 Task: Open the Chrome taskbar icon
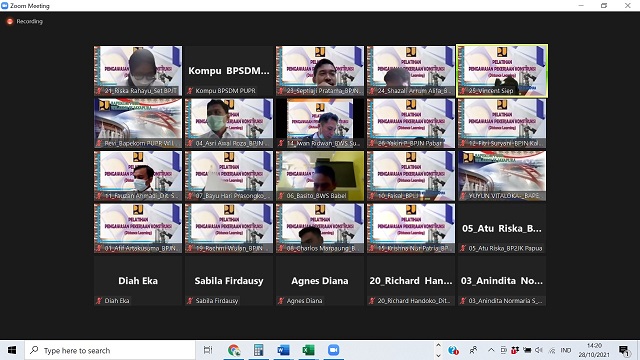point(234,350)
